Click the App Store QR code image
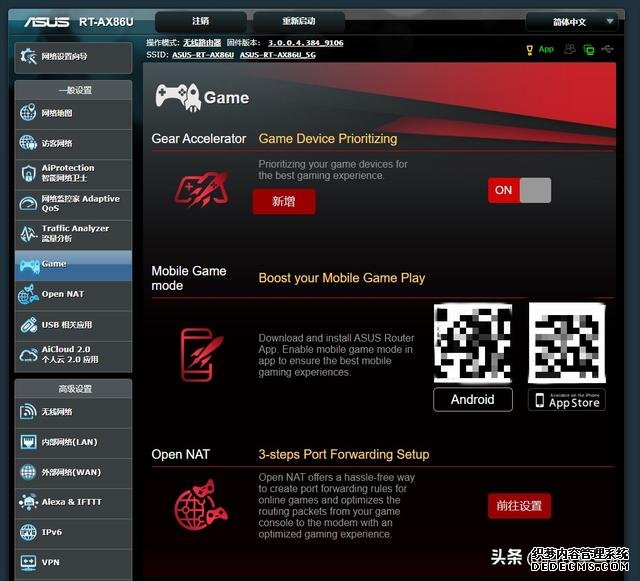Viewport: 640px width, 581px height. tap(567, 343)
